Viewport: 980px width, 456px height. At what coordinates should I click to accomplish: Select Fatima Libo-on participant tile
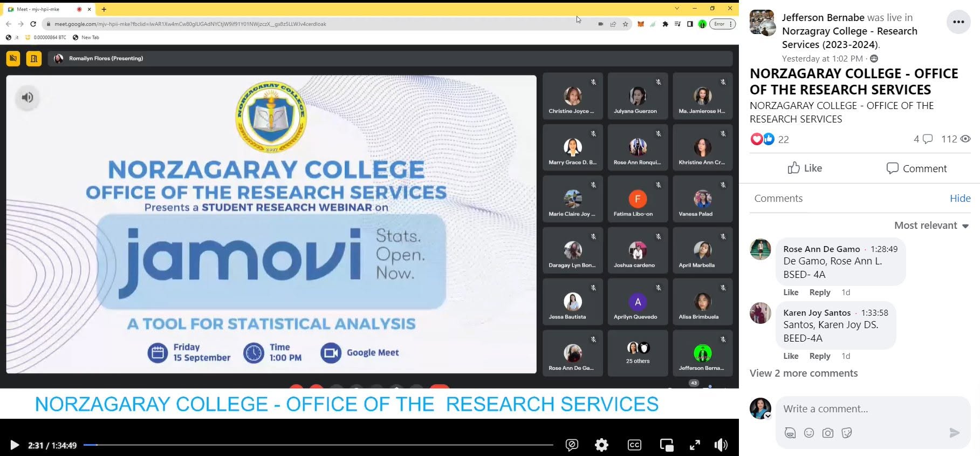tap(638, 199)
